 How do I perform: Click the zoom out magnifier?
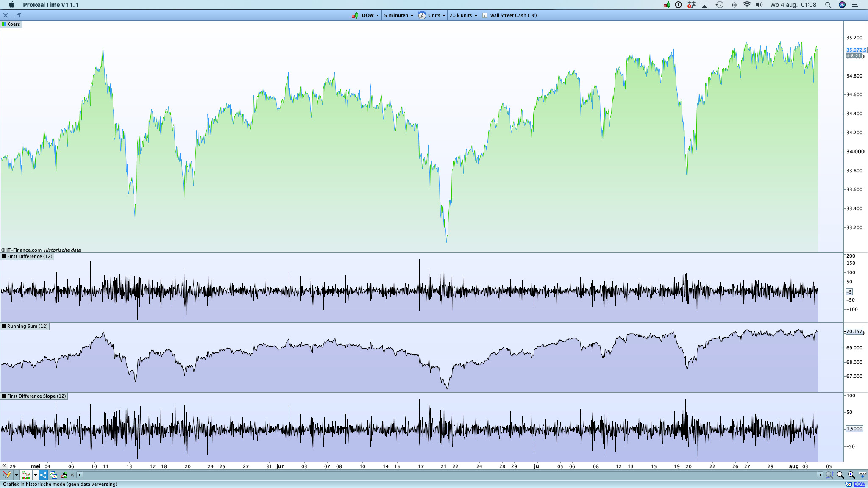[x=840, y=475]
